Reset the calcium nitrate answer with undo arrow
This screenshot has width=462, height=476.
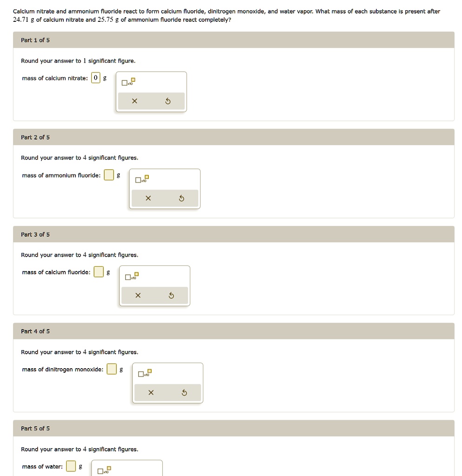click(x=168, y=101)
